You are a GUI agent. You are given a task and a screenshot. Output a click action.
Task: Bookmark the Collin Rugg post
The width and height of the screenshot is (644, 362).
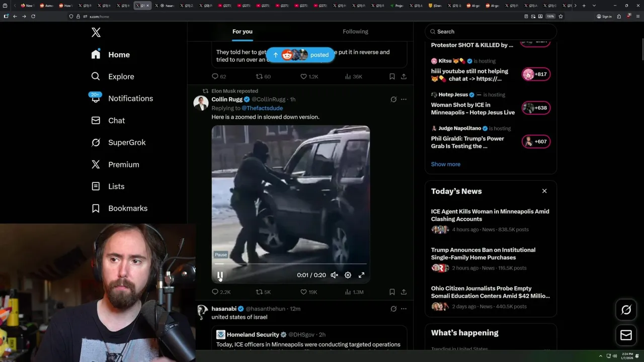pyautogui.click(x=392, y=292)
